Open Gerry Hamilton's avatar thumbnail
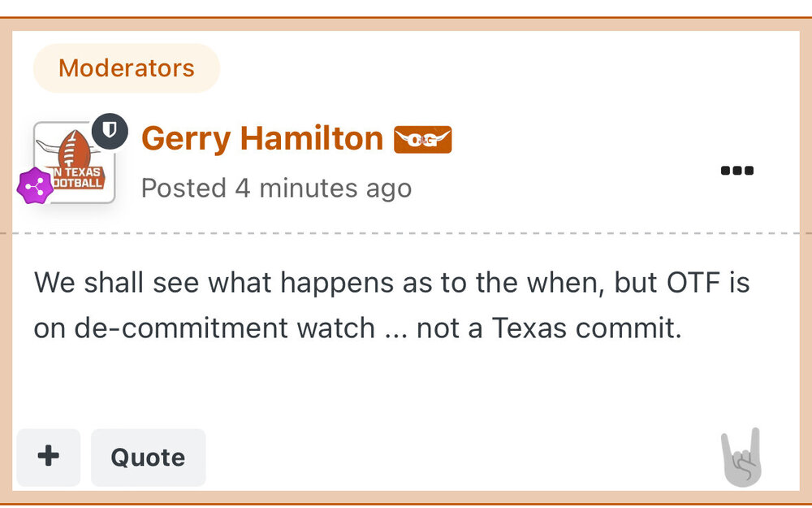This screenshot has width=812, height=508. point(74,163)
